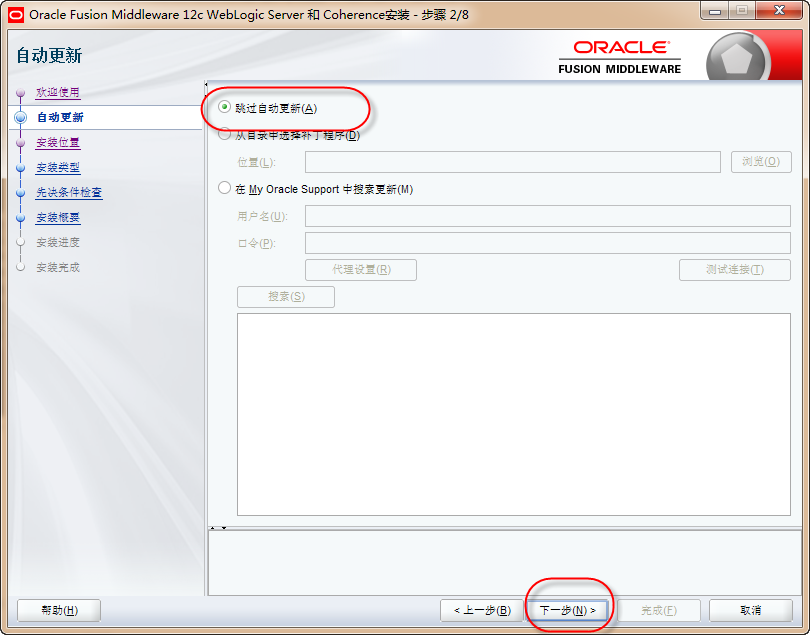Viewport: 810px width, 635px height.
Task: Click the 代理设置(R) button
Action: click(361, 270)
